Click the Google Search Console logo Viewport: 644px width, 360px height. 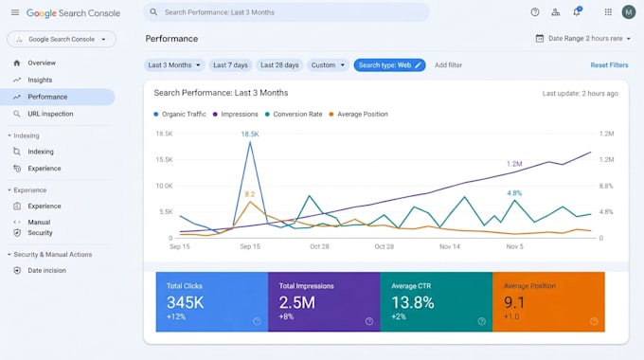pyautogui.click(x=74, y=13)
